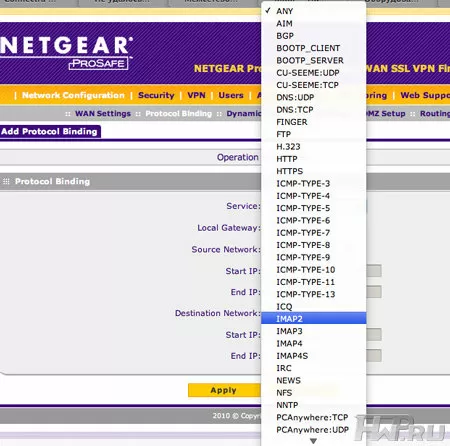Open the Security menu tab

click(156, 95)
